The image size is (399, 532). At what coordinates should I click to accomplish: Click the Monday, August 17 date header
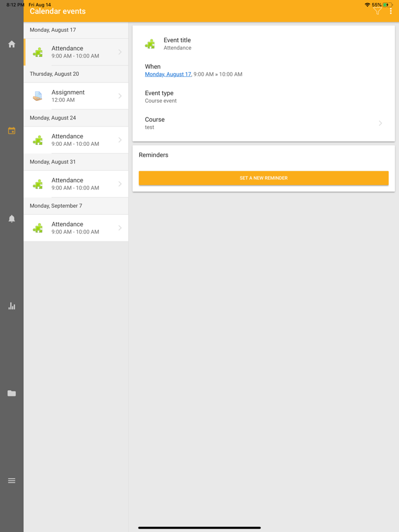[x=52, y=30]
